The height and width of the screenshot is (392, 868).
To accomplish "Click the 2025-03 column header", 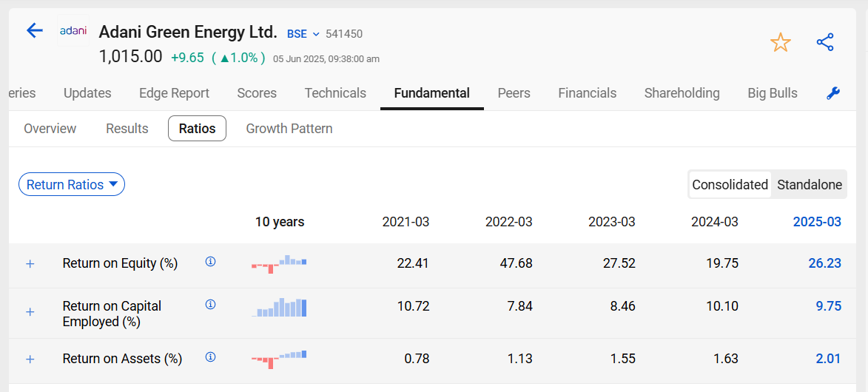I will coord(817,222).
